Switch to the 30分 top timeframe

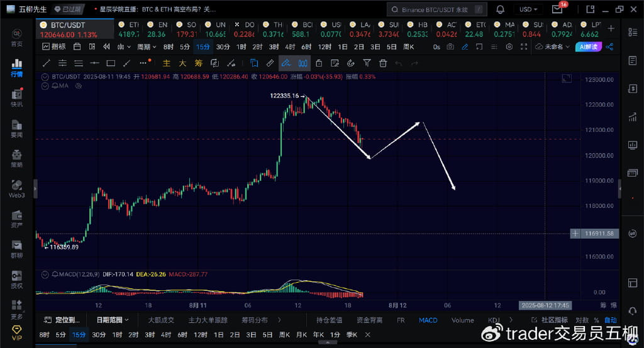(223, 46)
